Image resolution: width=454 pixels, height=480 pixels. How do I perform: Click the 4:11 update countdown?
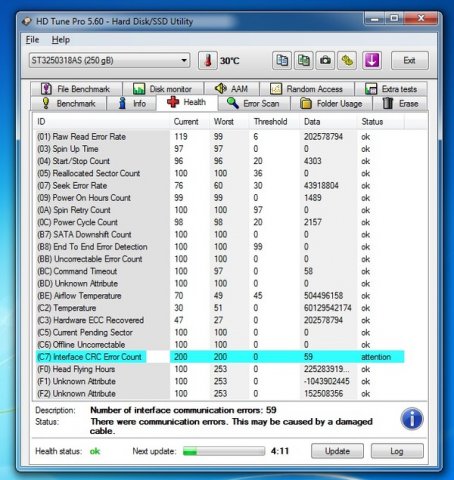(280, 451)
